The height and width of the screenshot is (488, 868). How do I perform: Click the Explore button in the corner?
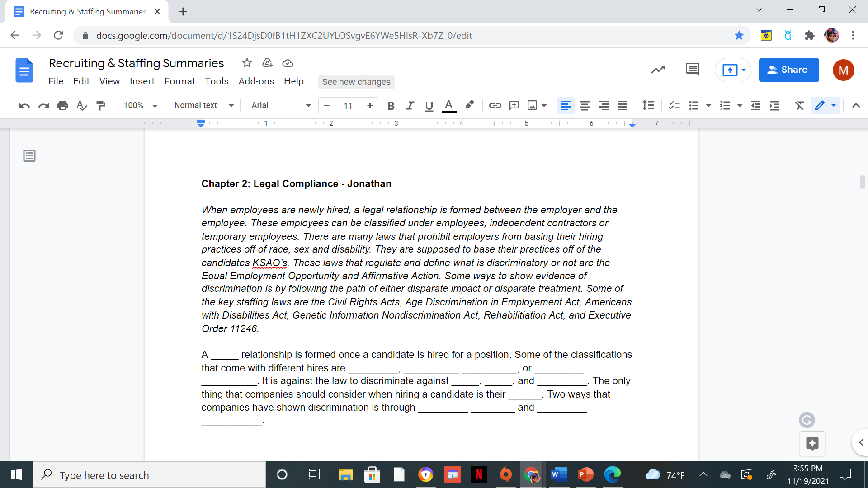(x=812, y=444)
